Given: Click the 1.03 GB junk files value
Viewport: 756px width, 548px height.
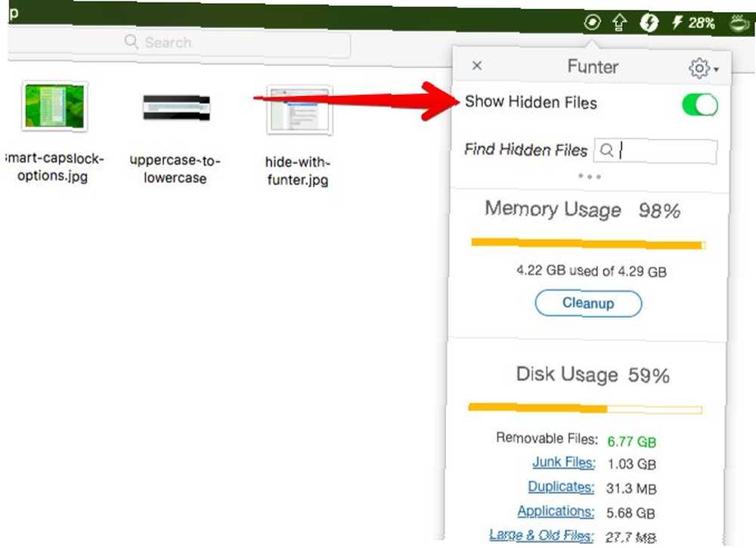Looking at the screenshot, I should 631,464.
